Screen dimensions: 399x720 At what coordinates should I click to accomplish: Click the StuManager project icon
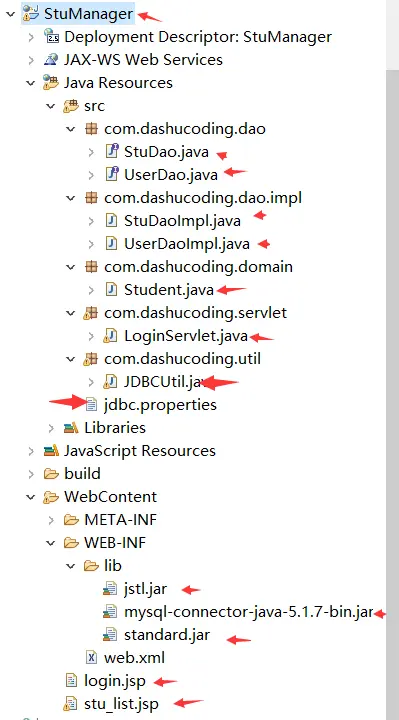tap(31, 14)
